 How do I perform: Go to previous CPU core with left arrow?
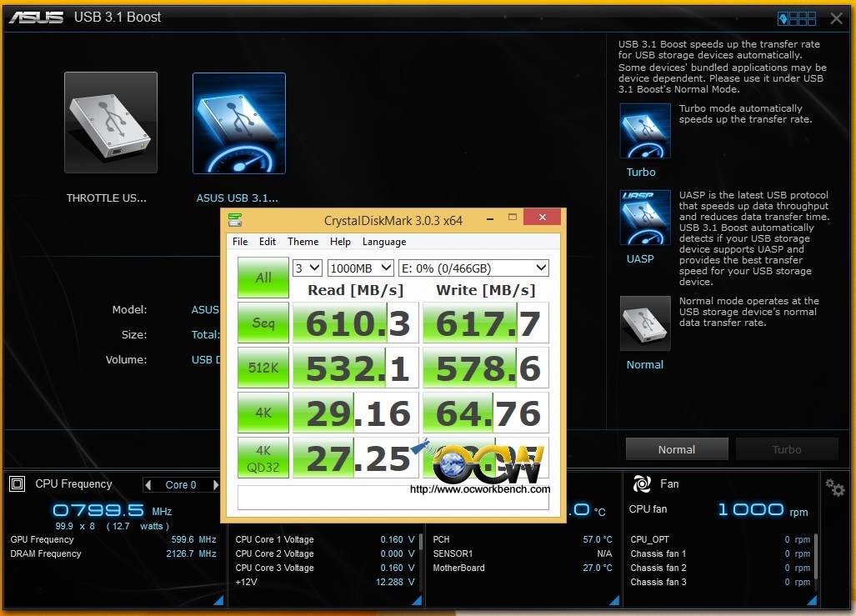pos(148,485)
